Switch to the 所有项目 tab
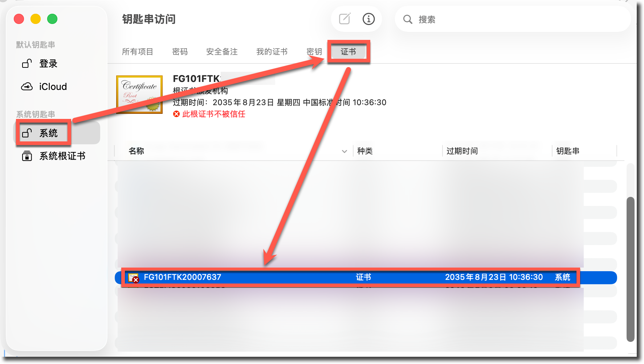Screen dimensions: 644x364 click(x=137, y=52)
